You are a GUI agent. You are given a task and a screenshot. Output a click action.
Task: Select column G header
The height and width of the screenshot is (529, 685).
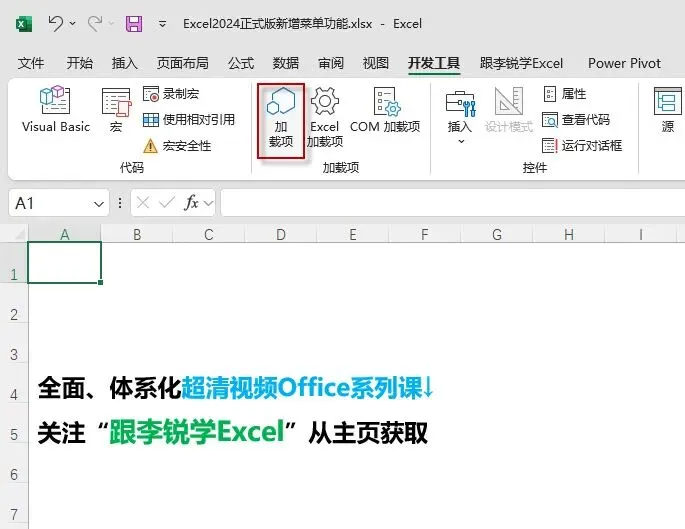pos(497,235)
